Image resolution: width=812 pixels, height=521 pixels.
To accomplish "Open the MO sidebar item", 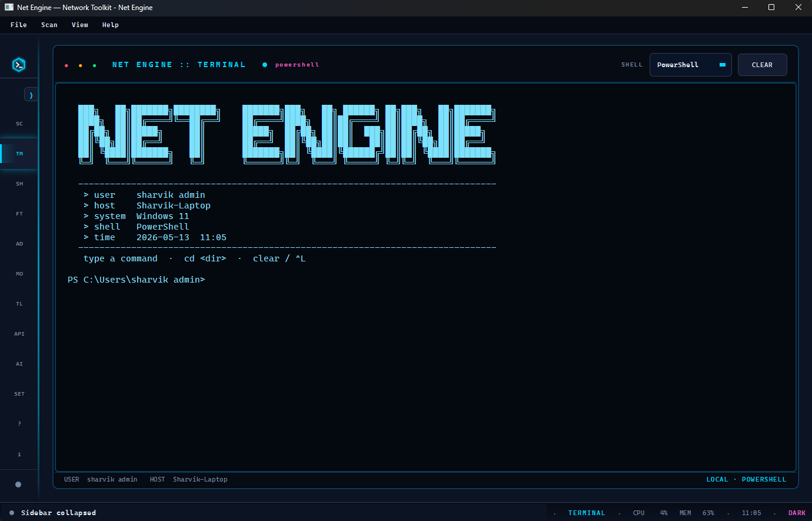I will click(x=19, y=274).
